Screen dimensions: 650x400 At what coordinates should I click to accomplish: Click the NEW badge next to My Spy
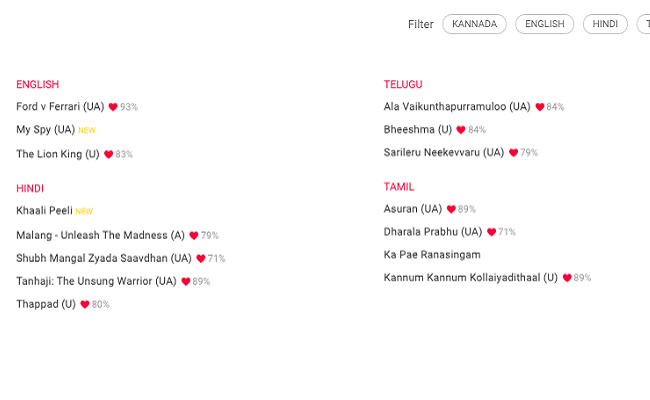click(x=87, y=131)
